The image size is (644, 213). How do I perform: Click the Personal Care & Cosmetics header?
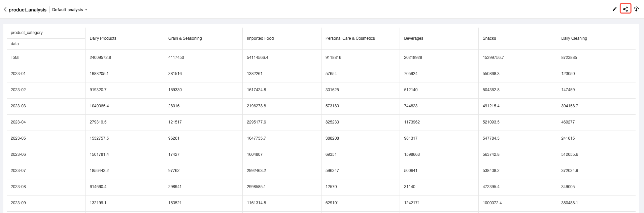pyautogui.click(x=350, y=38)
